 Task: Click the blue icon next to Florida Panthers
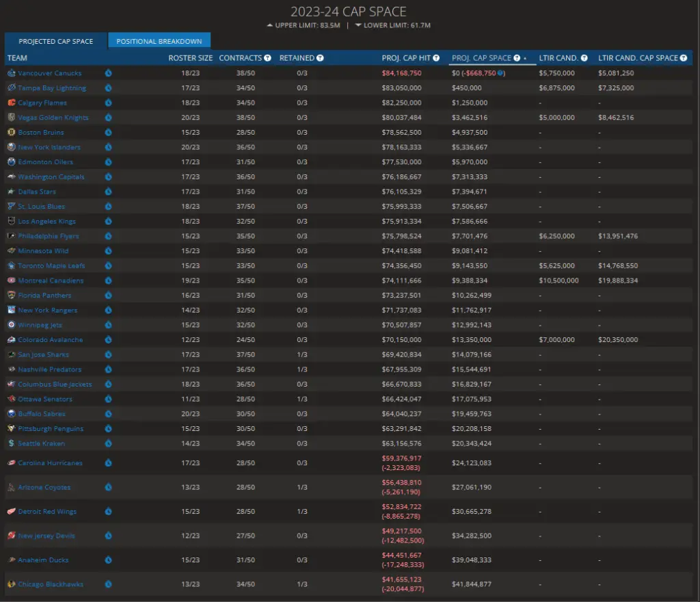point(108,296)
